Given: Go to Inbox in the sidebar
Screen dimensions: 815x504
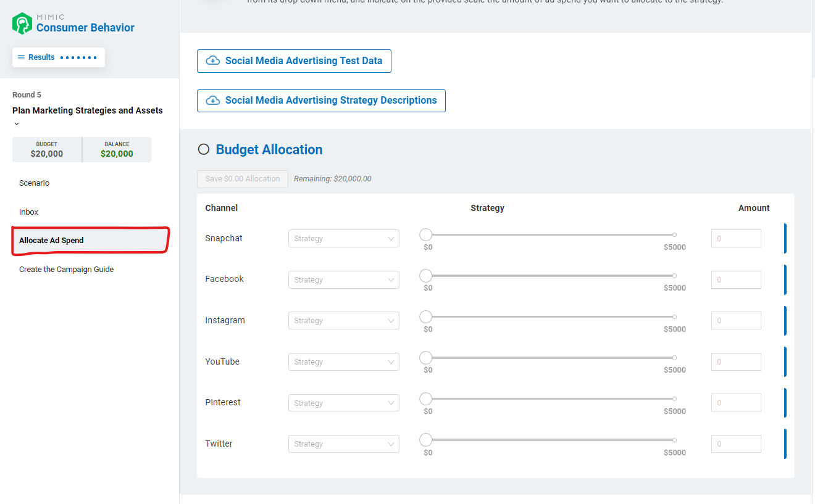Looking at the screenshot, I should pyautogui.click(x=28, y=212).
